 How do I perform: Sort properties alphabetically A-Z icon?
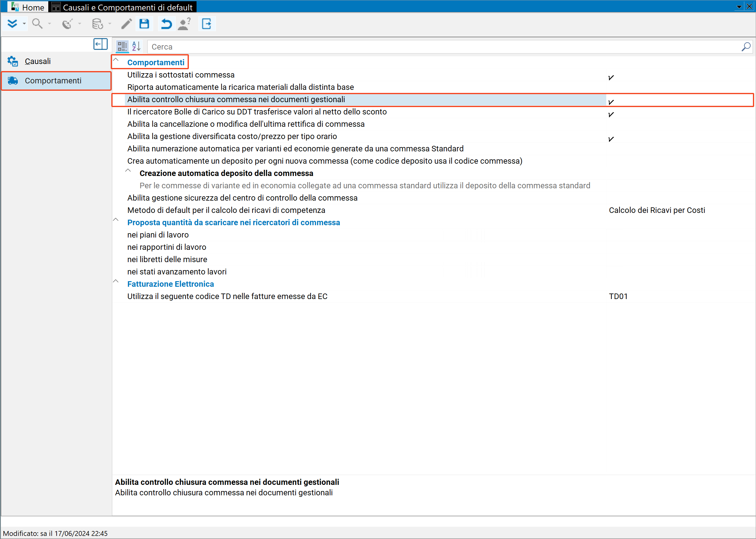[136, 46]
